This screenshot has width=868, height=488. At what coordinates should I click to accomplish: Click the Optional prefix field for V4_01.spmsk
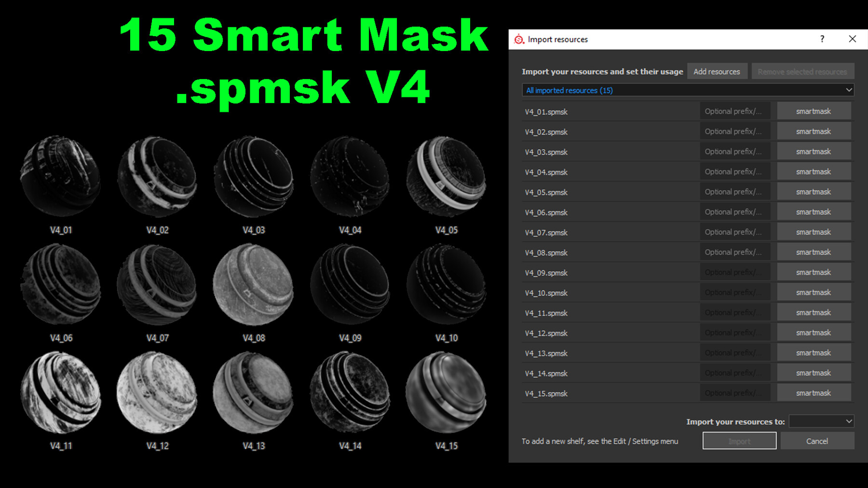tap(734, 111)
